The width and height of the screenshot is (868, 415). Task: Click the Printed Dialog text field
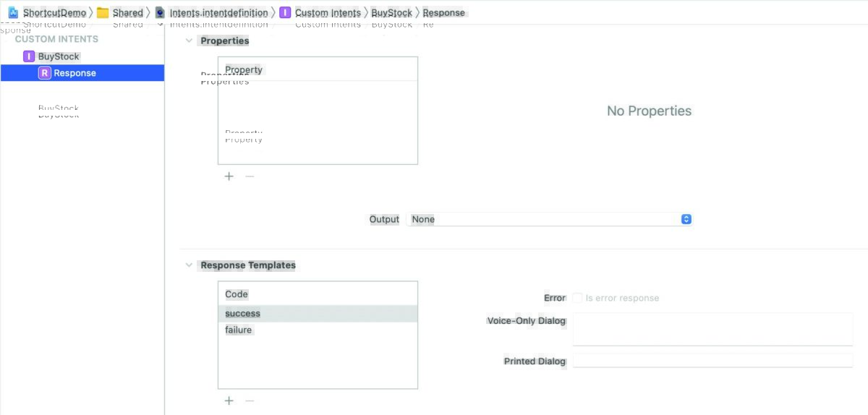click(712, 361)
